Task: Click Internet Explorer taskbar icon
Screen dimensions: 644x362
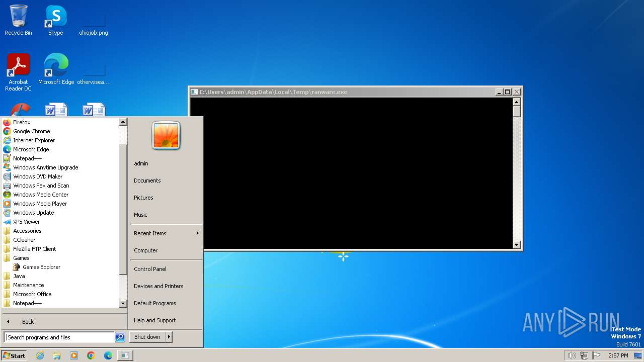Action: point(40,355)
